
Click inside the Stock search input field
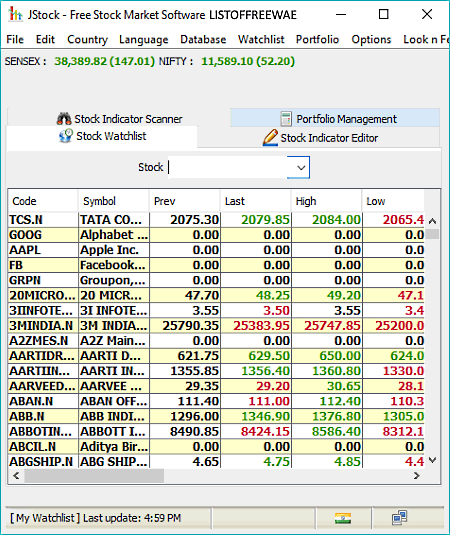pyautogui.click(x=227, y=168)
